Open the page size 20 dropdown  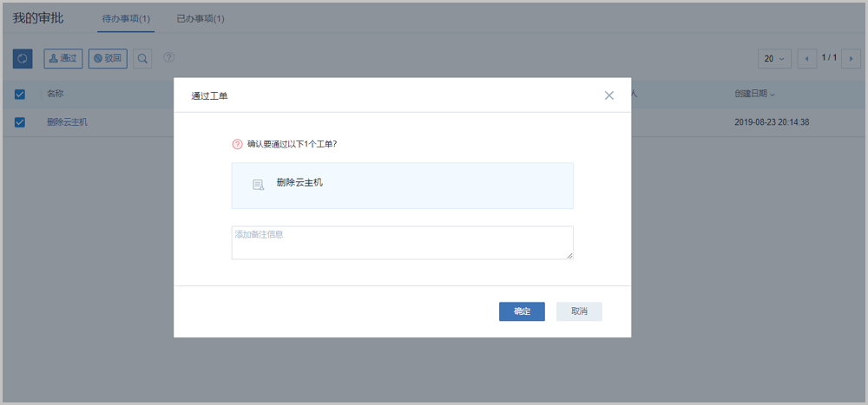(774, 58)
